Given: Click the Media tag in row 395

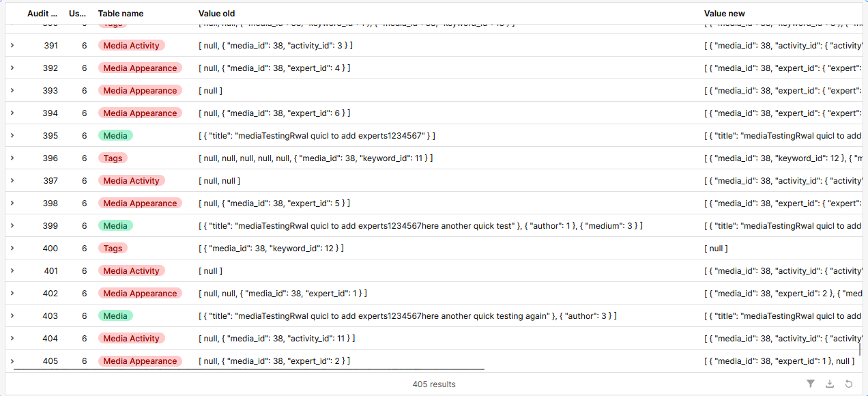Looking at the screenshot, I should 115,136.
